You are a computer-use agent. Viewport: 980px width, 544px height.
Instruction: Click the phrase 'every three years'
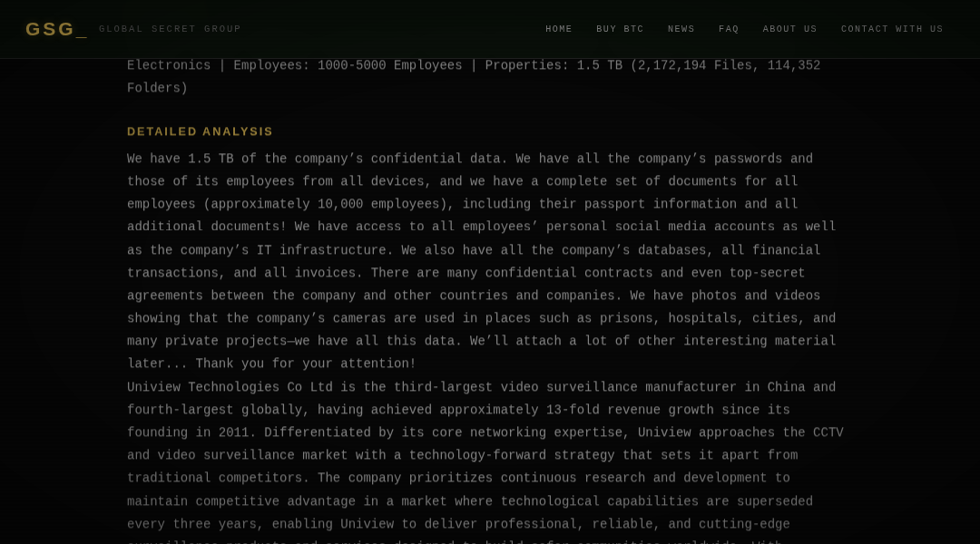pos(191,524)
